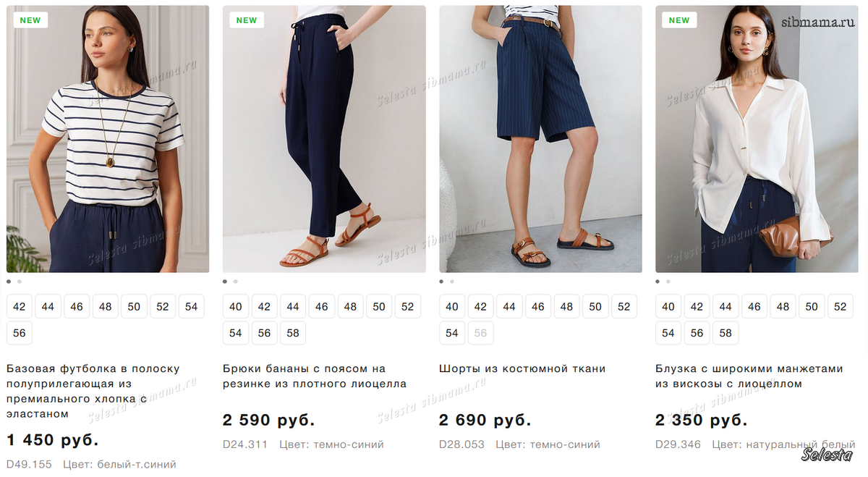The width and height of the screenshot is (868, 477).
Task: Switch to second photo dot for trousers
Action: pos(236,282)
